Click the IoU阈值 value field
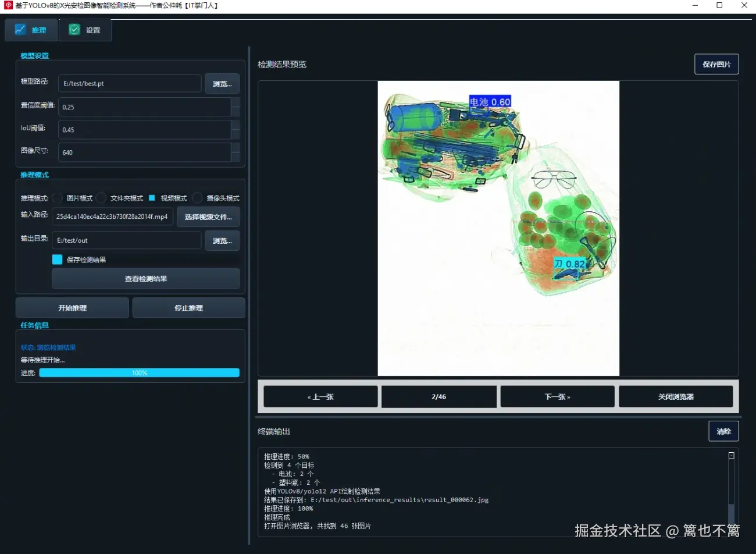This screenshot has width=756, height=554. tap(144, 130)
